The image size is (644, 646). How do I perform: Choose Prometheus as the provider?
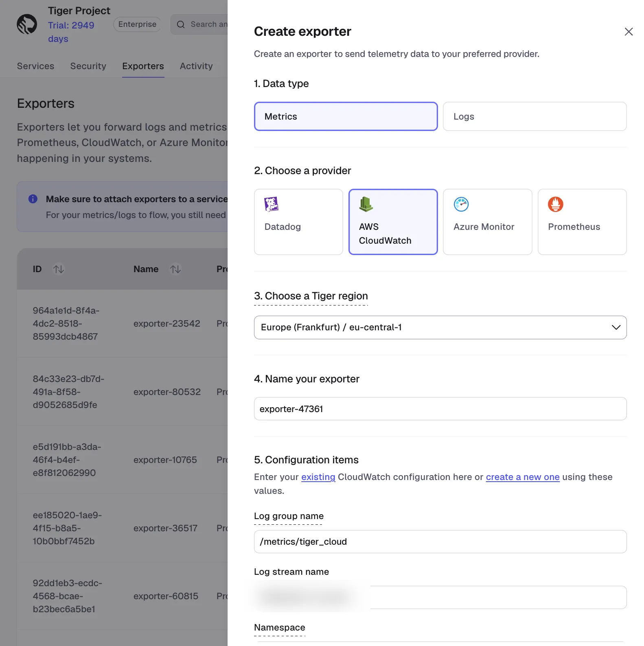tap(582, 222)
